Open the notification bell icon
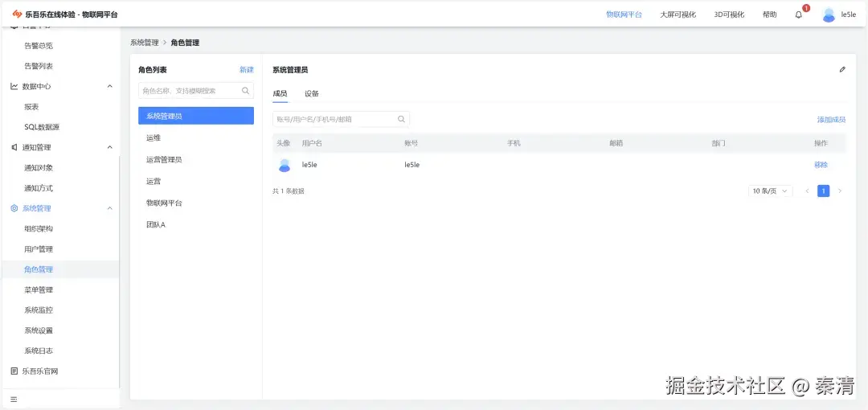 pyautogui.click(x=798, y=15)
